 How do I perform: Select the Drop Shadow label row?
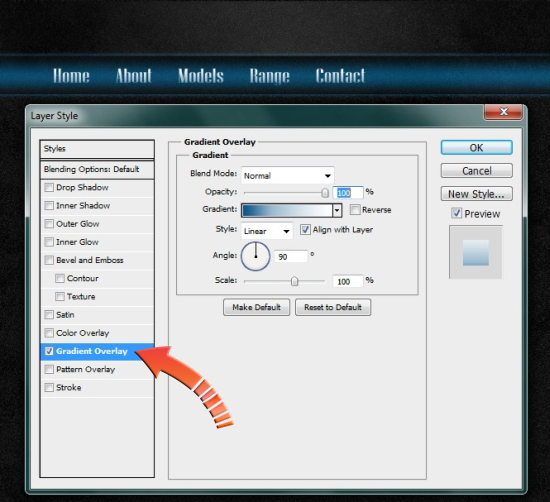[x=82, y=188]
